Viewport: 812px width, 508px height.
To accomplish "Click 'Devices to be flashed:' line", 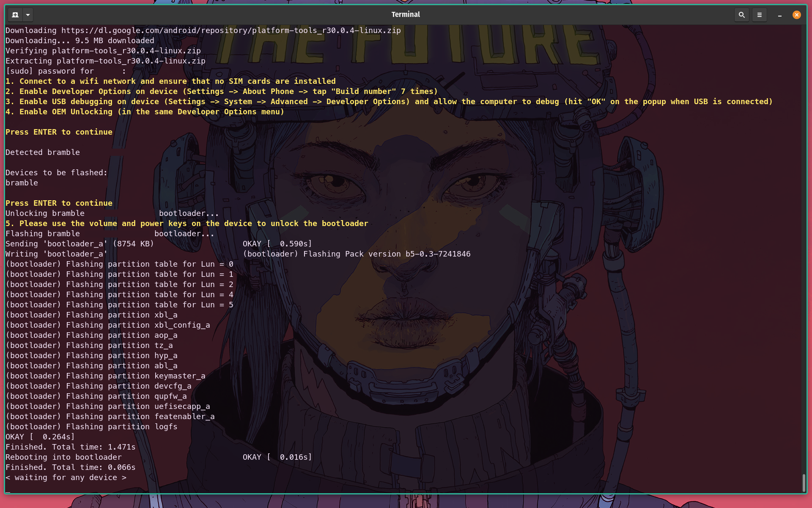I will click(x=57, y=173).
